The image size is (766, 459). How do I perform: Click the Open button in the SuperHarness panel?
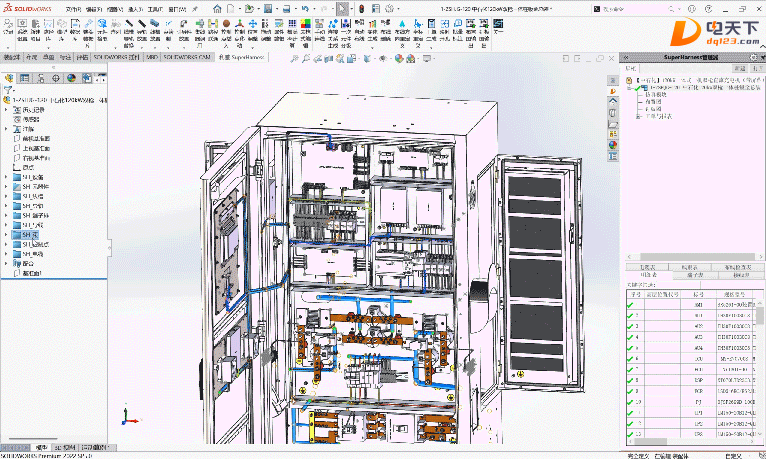pos(758,68)
